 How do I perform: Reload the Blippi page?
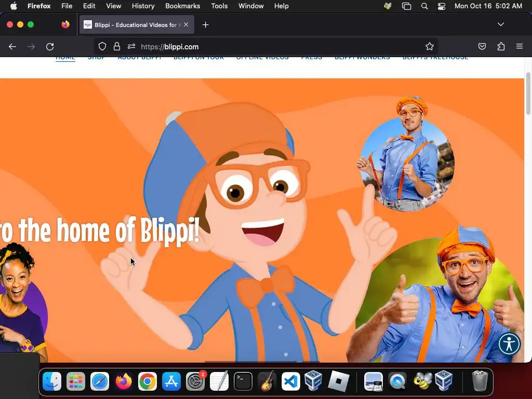click(50, 47)
